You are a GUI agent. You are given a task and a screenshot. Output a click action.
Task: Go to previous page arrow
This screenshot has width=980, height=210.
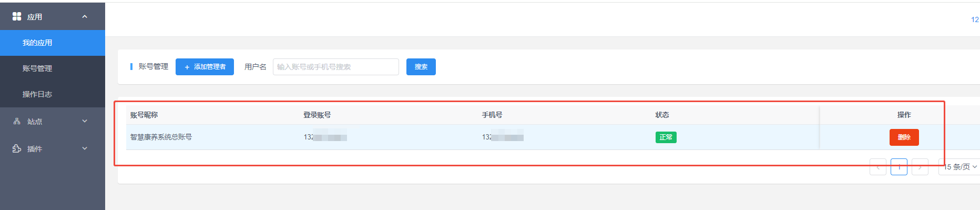click(878, 167)
